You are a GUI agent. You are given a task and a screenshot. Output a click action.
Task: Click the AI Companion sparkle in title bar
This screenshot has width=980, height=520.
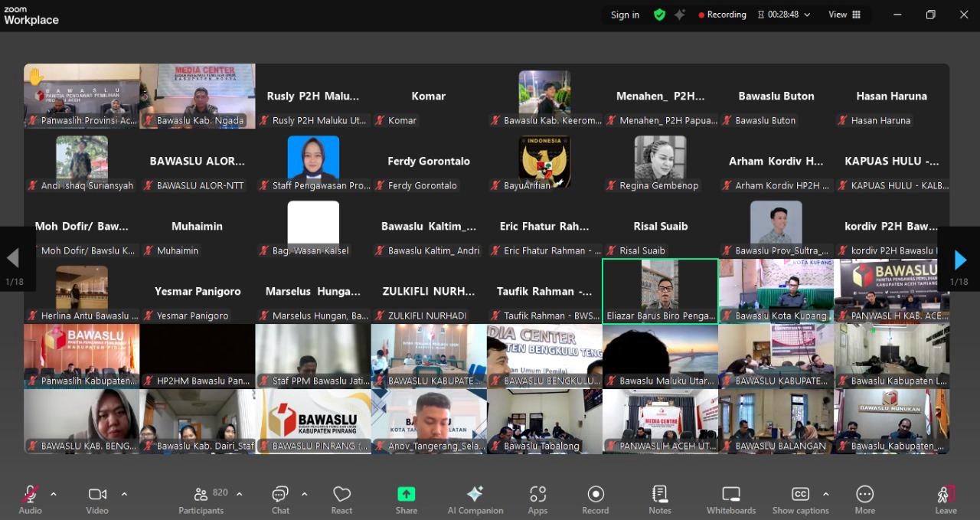coord(679,15)
